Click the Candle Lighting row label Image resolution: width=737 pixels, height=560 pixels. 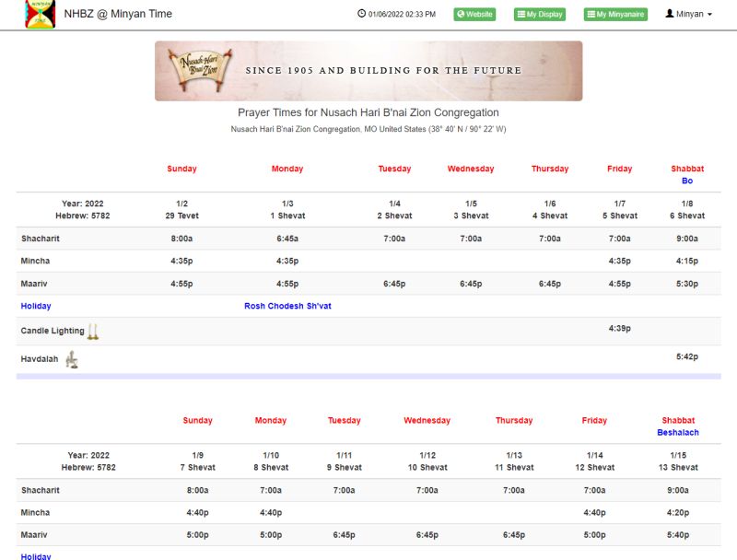(x=53, y=331)
